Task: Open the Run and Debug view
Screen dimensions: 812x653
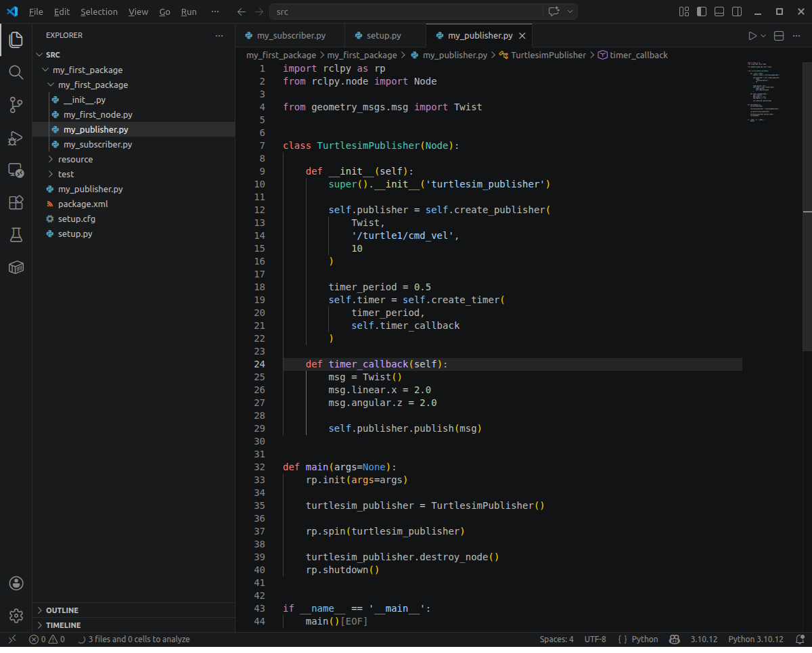Action: (16, 137)
